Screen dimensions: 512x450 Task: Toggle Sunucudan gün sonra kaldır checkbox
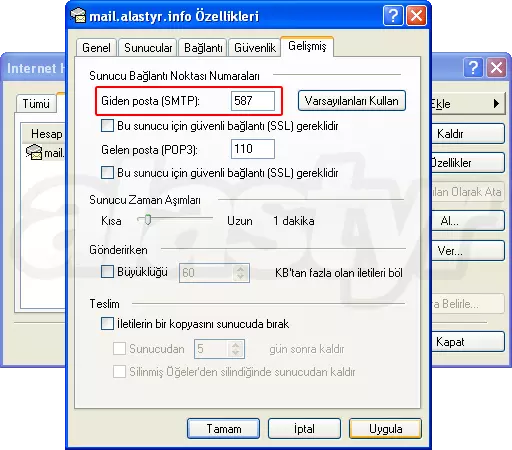pos(119,349)
